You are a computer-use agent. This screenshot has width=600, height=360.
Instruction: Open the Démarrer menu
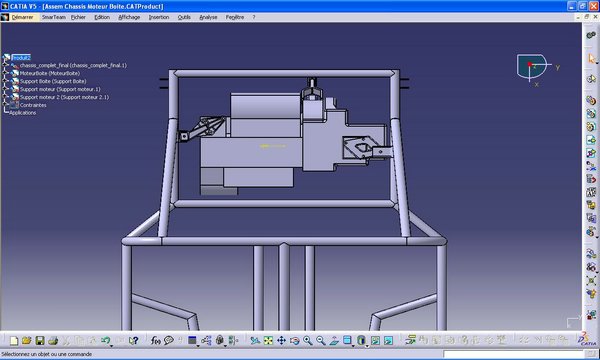(x=22, y=17)
